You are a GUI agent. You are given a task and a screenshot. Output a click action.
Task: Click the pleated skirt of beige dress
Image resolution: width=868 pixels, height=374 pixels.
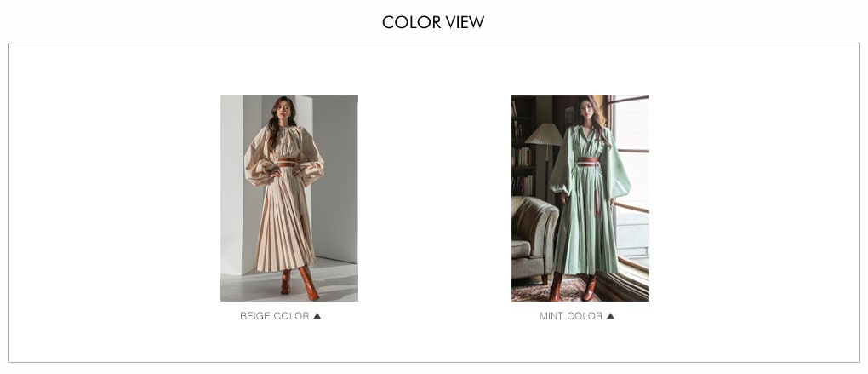pyautogui.click(x=285, y=220)
